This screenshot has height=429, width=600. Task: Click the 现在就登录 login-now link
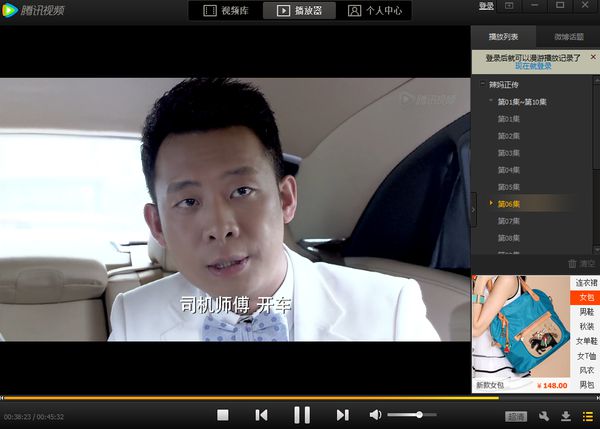pos(533,66)
